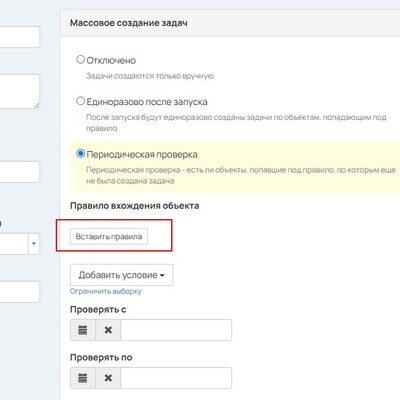Click the top left sidebar text field

(20, 37)
